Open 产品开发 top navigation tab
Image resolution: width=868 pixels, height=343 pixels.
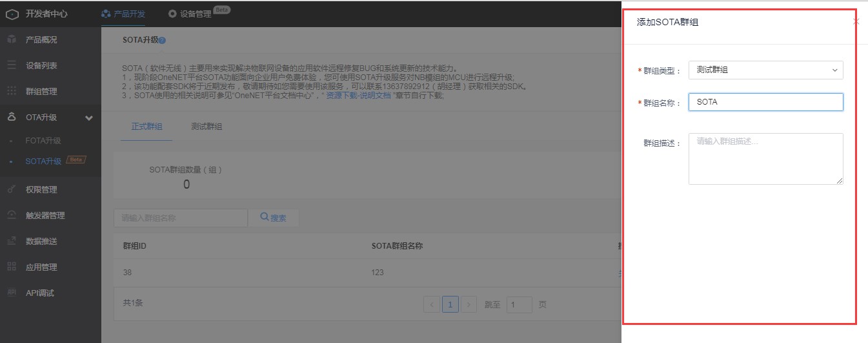[x=123, y=14]
